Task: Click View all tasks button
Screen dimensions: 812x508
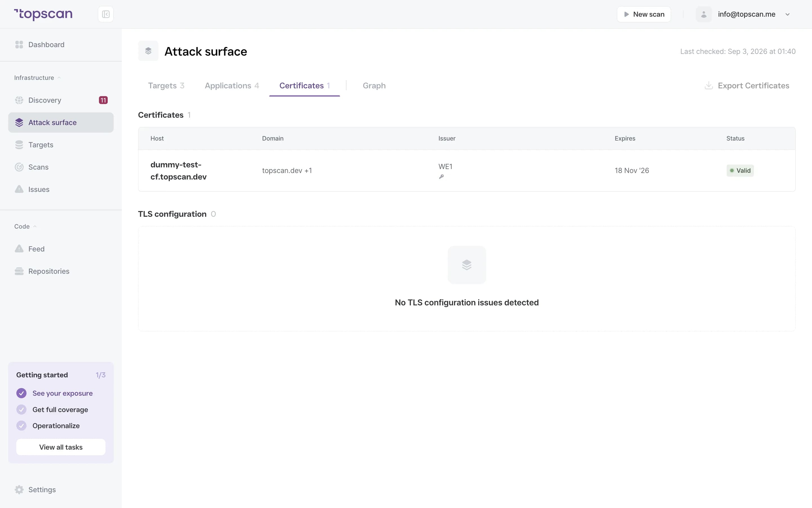Action: tap(61, 447)
